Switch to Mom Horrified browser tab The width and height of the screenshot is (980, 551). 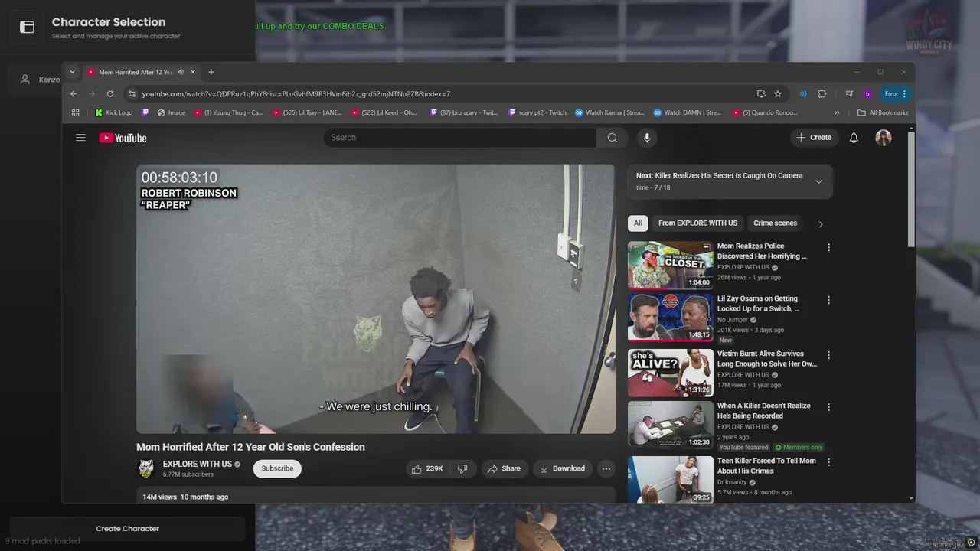[134, 72]
